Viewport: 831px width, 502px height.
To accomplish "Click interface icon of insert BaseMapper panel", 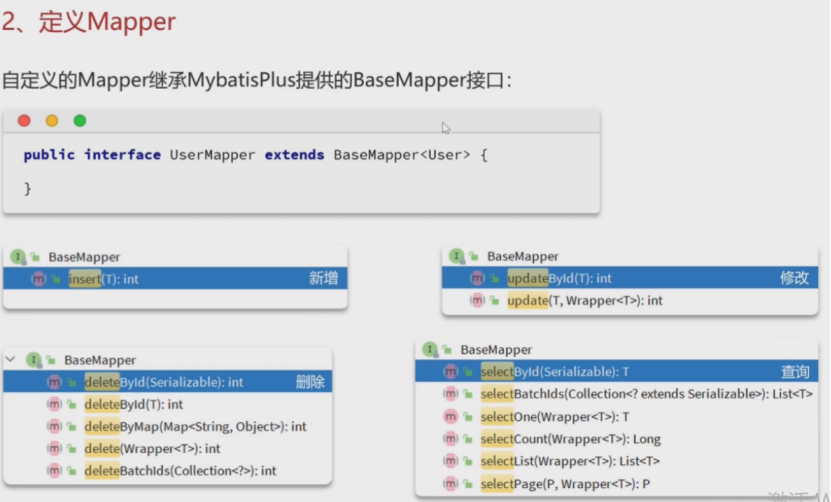I will pos(18,257).
